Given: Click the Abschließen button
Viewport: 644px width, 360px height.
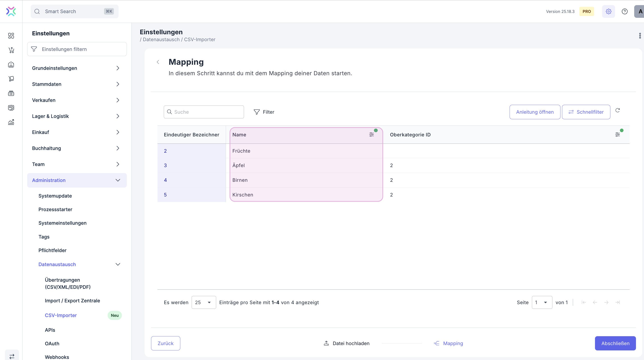Looking at the screenshot, I should point(615,343).
